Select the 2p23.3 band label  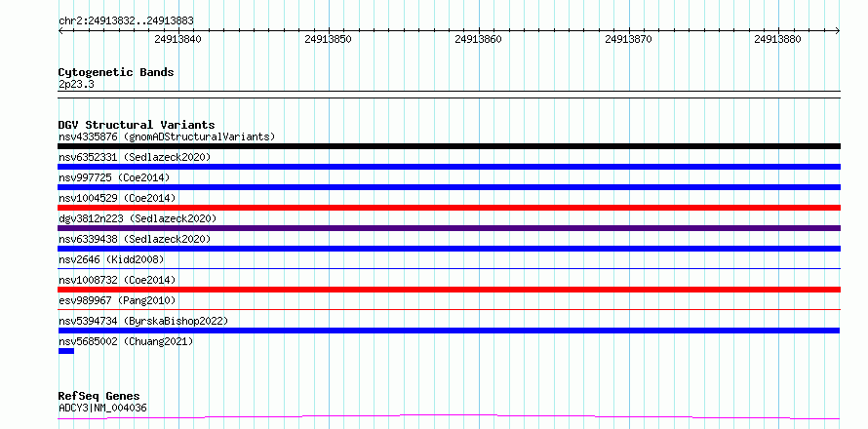pos(76,84)
